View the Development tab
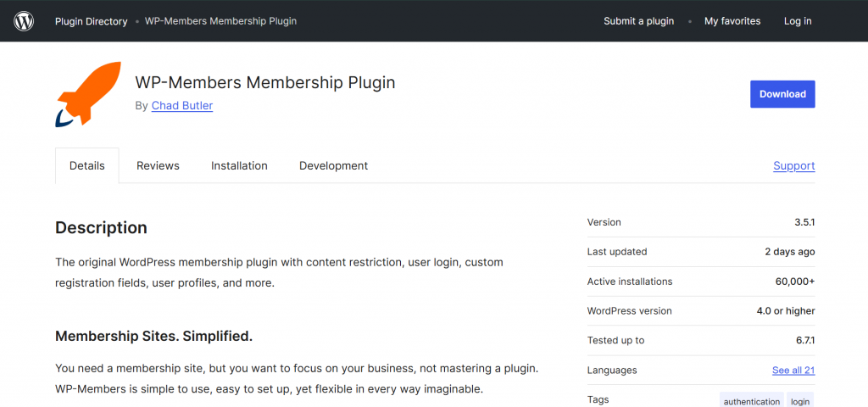Image resolution: width=868 pixels, height=407 pixels. tap(333, 165)
